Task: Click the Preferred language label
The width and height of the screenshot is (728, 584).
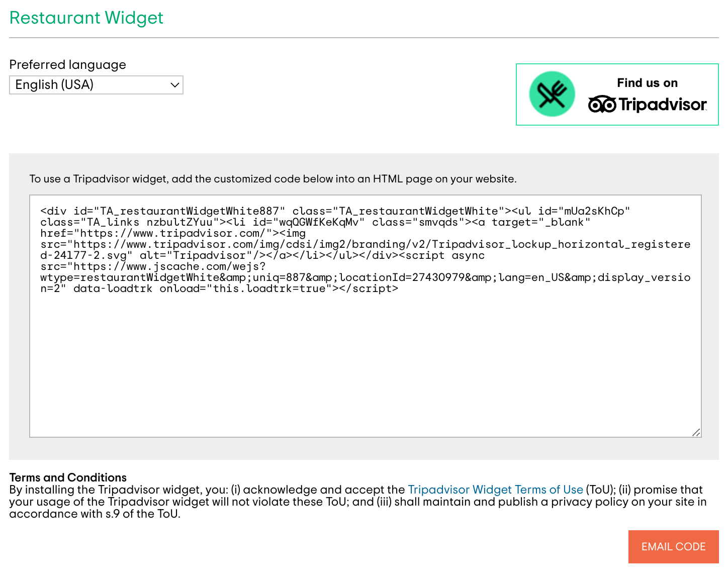Action: click(68, 65)
